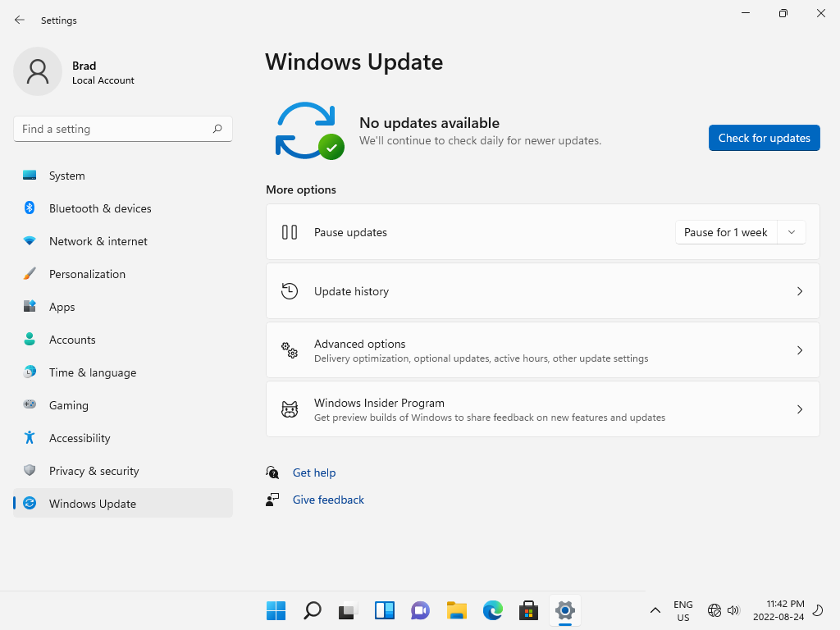Click the pause bars icon
840x630 pixels.
pyautogui.click(x=290, y=232)
